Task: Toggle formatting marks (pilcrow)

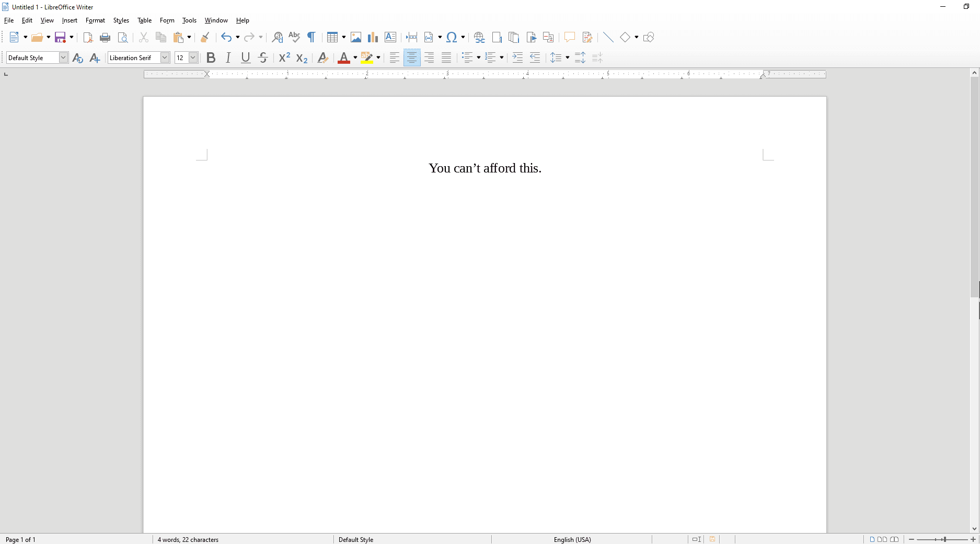Action: [312, 37]
